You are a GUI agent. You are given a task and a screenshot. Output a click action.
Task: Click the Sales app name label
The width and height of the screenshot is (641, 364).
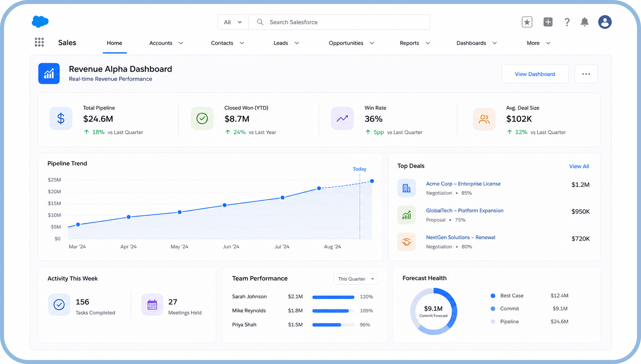click(67, 43)
